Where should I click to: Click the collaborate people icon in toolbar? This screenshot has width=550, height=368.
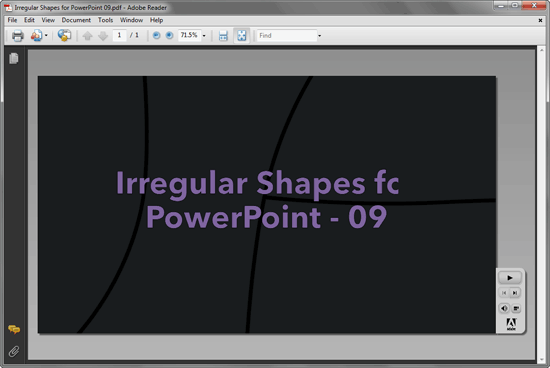pos(36,35)
